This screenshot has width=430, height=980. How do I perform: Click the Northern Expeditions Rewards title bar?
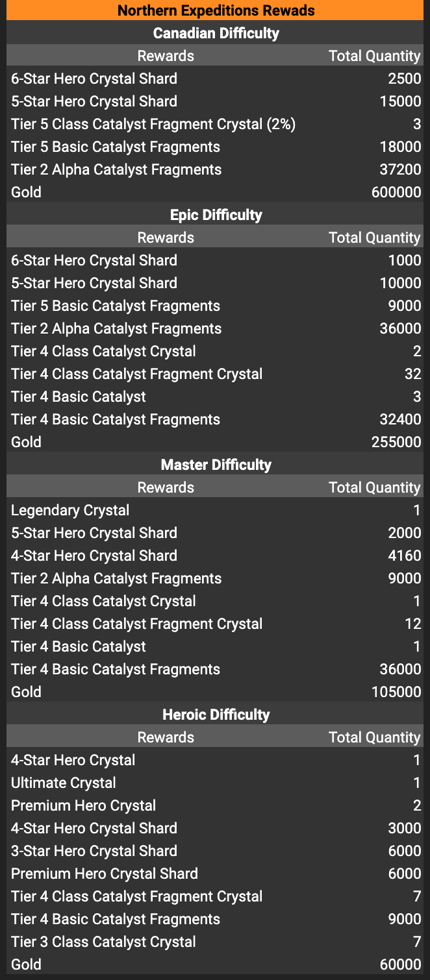[215, 10]
